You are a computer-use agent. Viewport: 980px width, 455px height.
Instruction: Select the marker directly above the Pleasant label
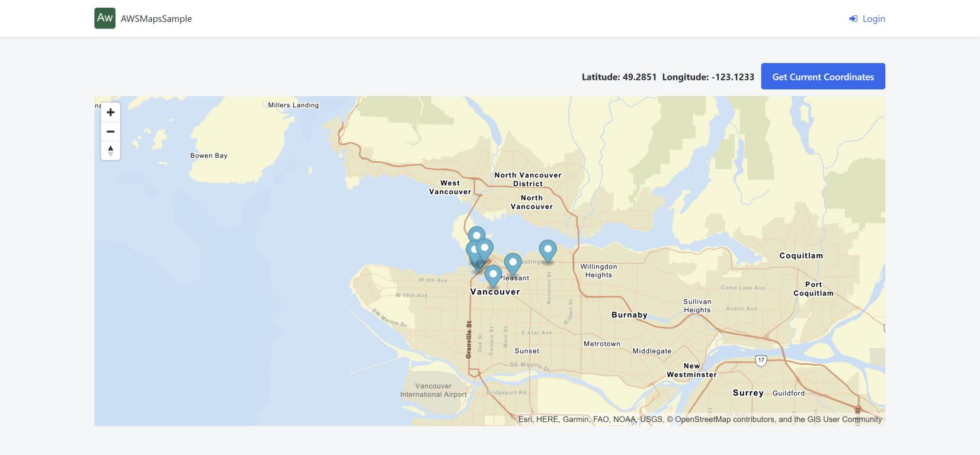[513, 264]
